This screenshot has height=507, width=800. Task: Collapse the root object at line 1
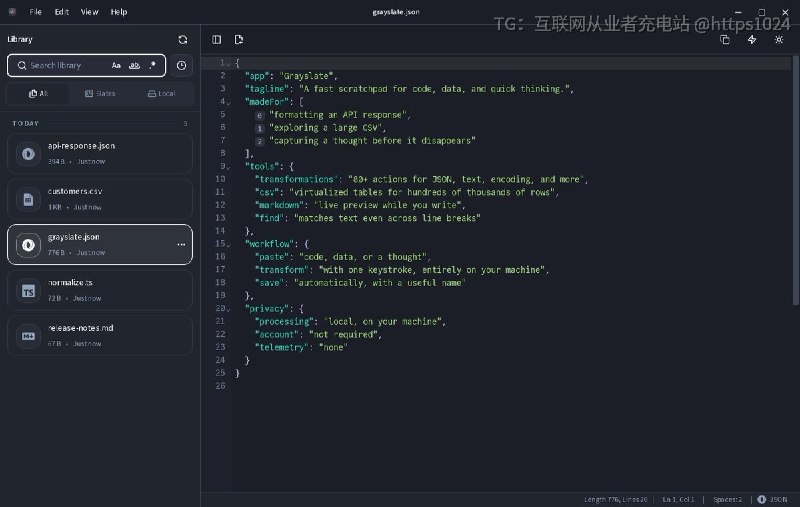229,64
